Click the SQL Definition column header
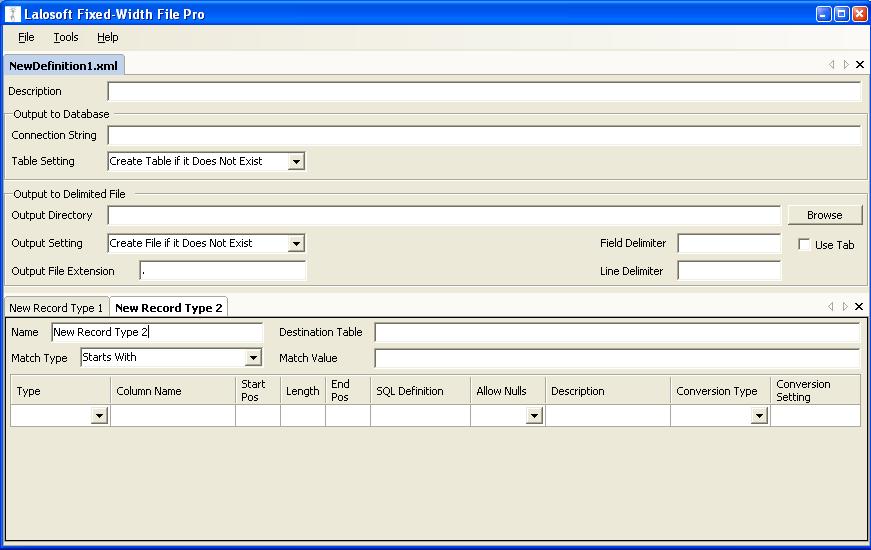The height and width of the screenshot is (550, 871). (x=421, y=391)
